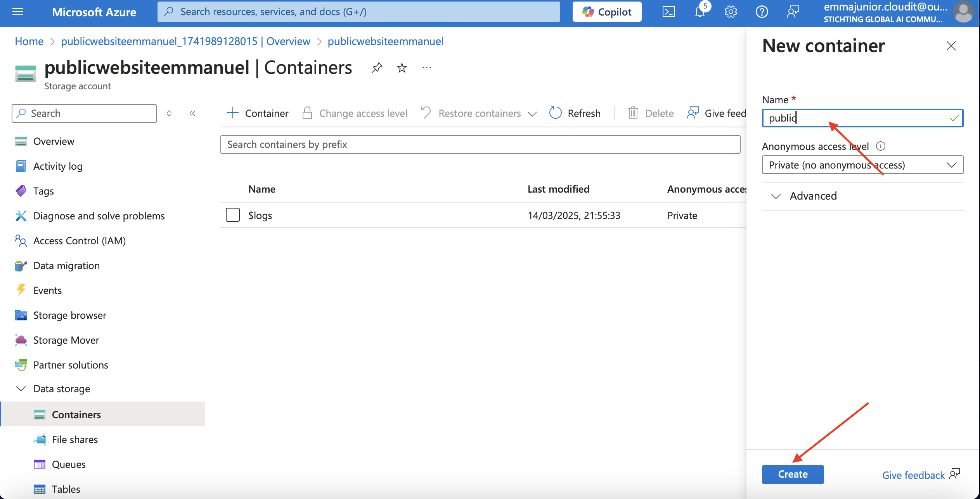
Task: Click the Microsoft Azure logo text
Action: point(94,12)
